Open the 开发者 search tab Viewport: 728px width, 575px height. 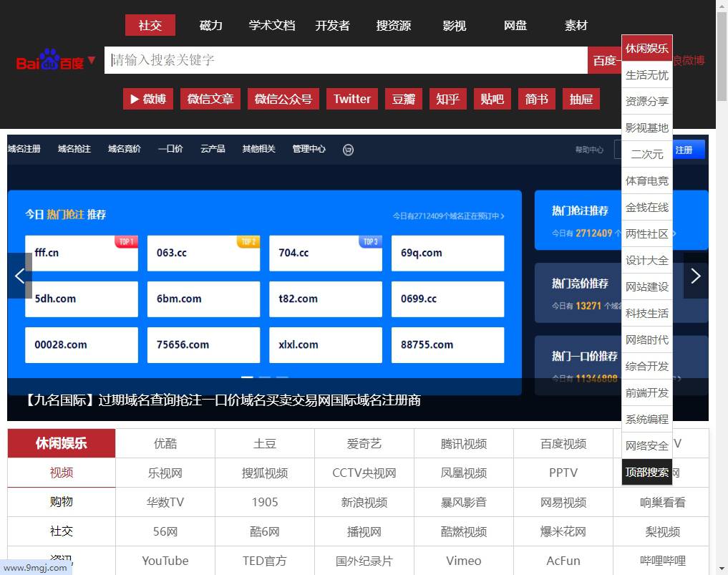(332, 25)
